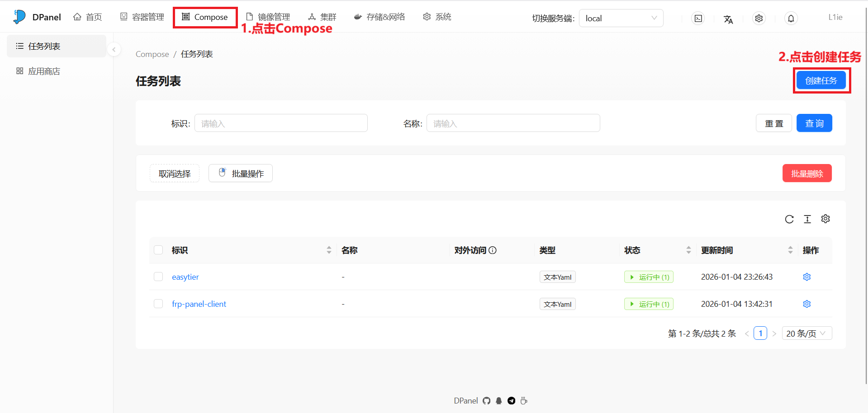868x413 pixels.
Task: Click the DPanel logo icon
Action: [19, 17]
